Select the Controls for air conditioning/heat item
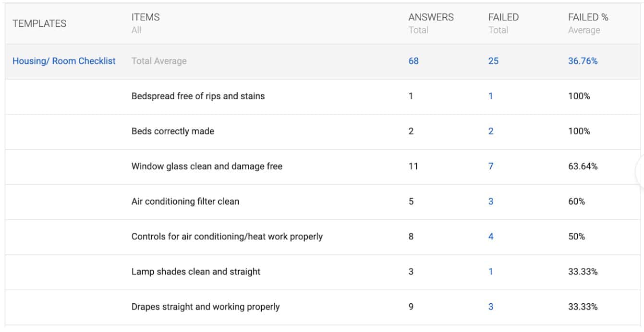This screenshot has width=644, height=332. 227,236
